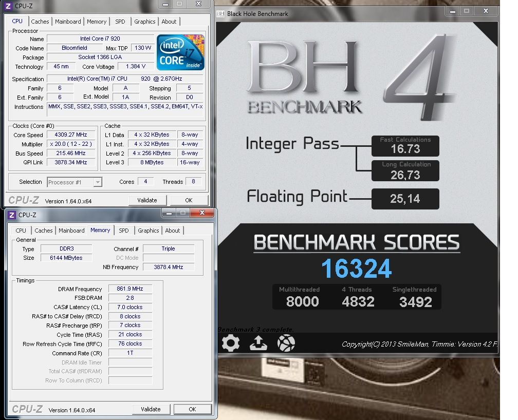Switch to Graphics tab in top CPU-Z
This screenshot has width=518, height=420.
(144, 22)
